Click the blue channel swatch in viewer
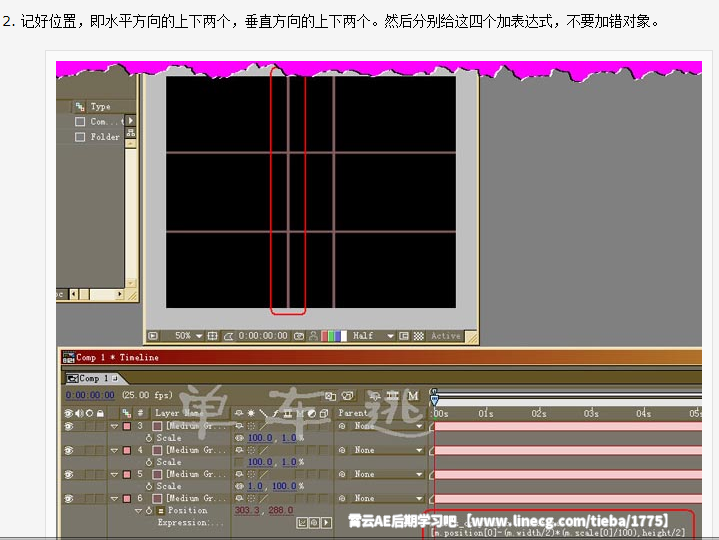719x540 pixels. coord(337,336)
